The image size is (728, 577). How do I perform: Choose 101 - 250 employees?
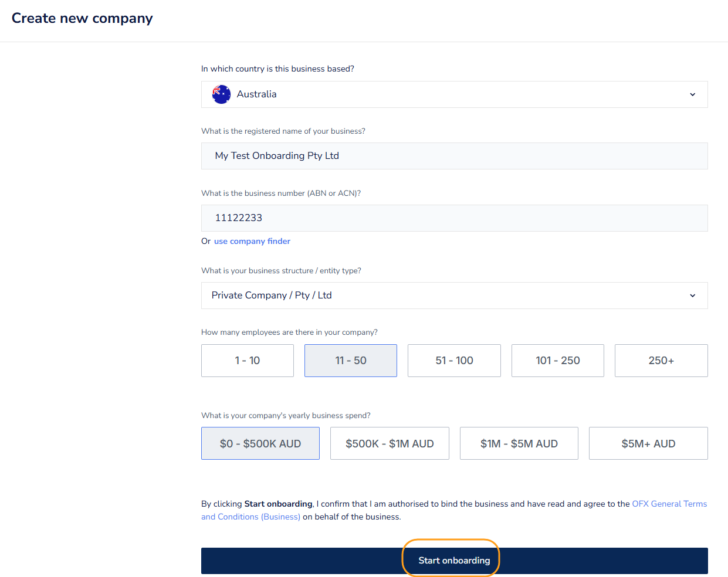557,361
